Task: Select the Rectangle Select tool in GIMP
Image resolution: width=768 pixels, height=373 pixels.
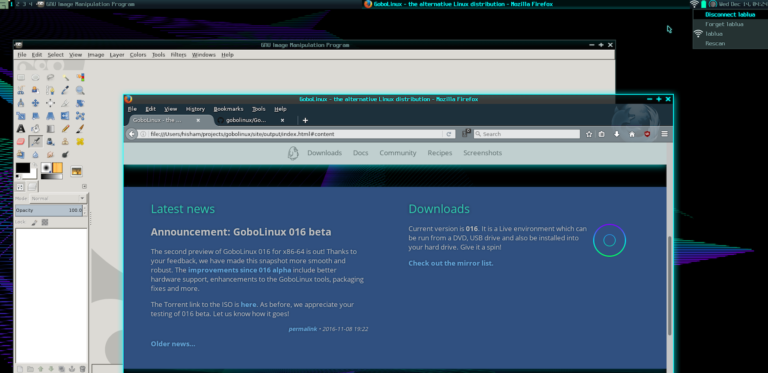Action: (21, 77)
